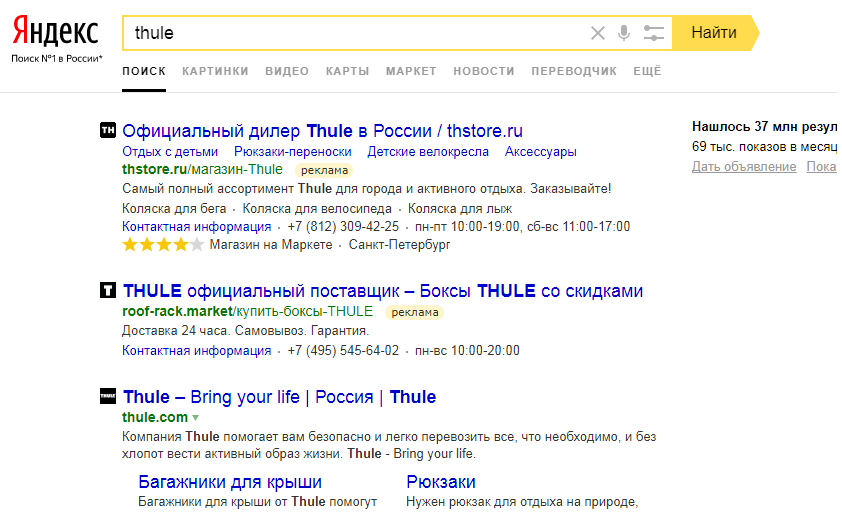Expand the thule.com dropdown arrow
The image size is (842, 512).
pos(196,417)
